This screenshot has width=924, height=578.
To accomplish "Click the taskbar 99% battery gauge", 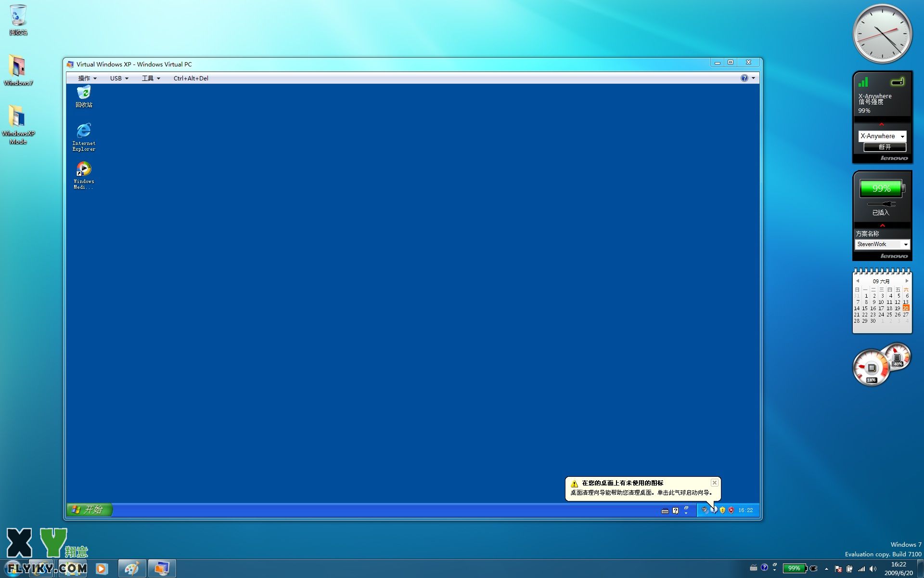I will pos(794,568).
